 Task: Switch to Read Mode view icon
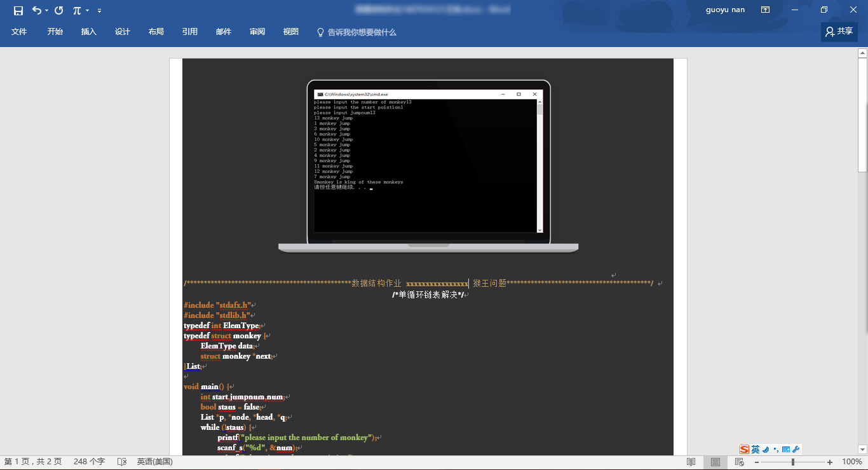691,462
